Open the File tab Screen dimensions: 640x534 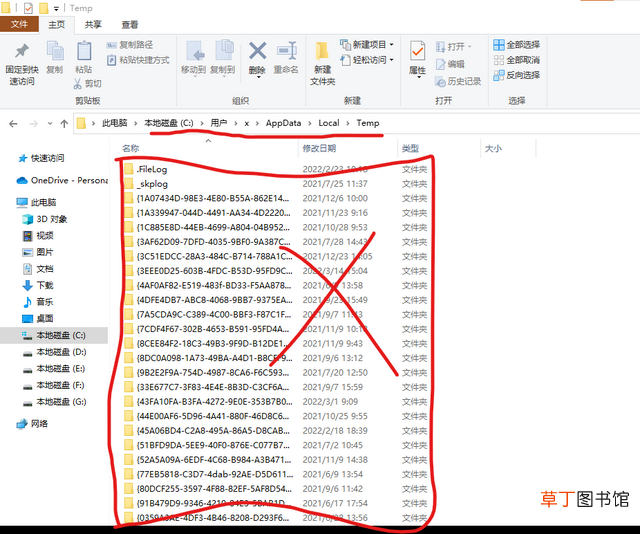(19, 24)
